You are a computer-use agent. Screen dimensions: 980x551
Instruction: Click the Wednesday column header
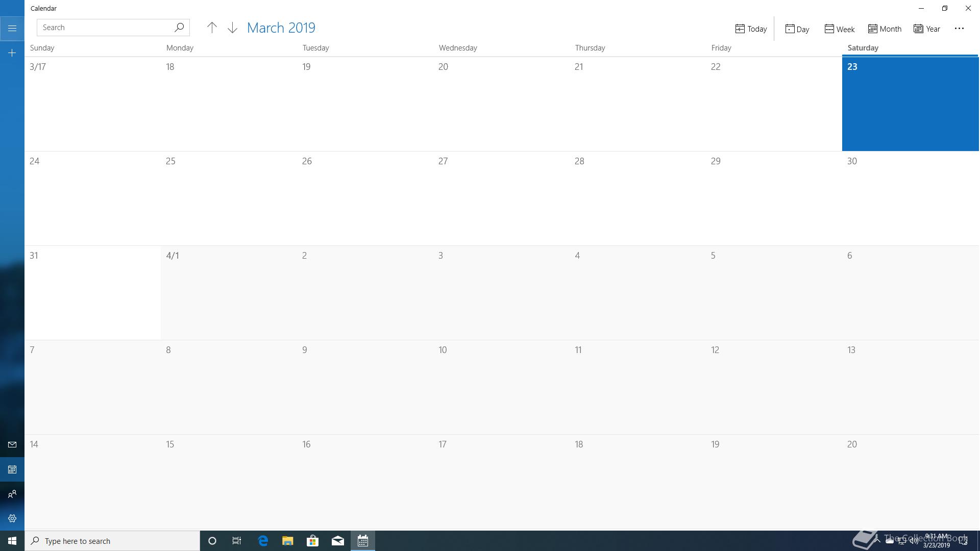[x=458, y=47]
